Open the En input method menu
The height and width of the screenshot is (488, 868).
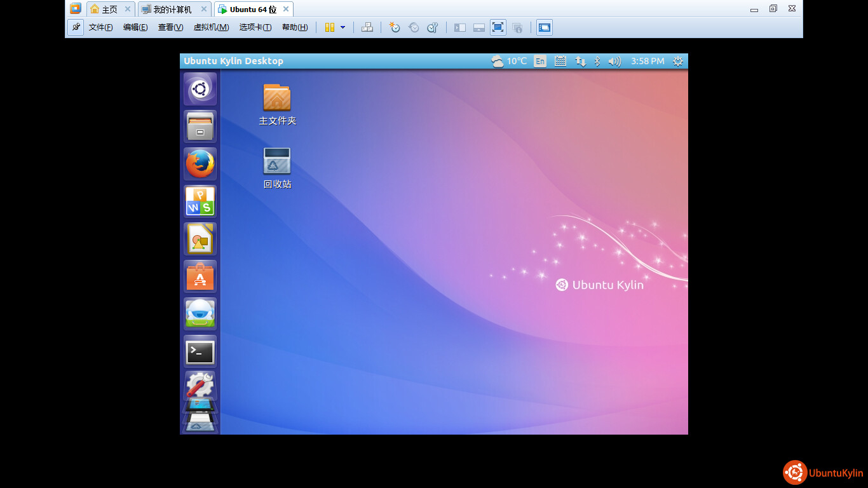539,61
